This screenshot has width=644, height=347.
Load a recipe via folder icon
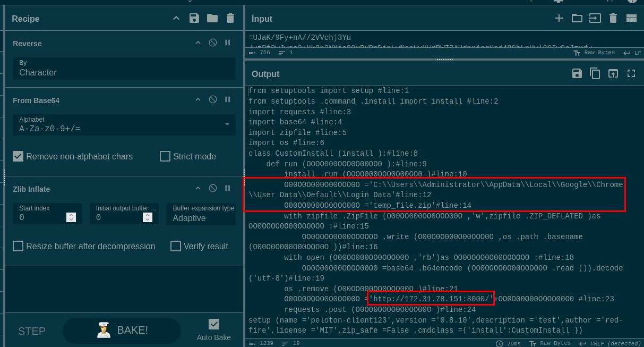coord(212,19)
